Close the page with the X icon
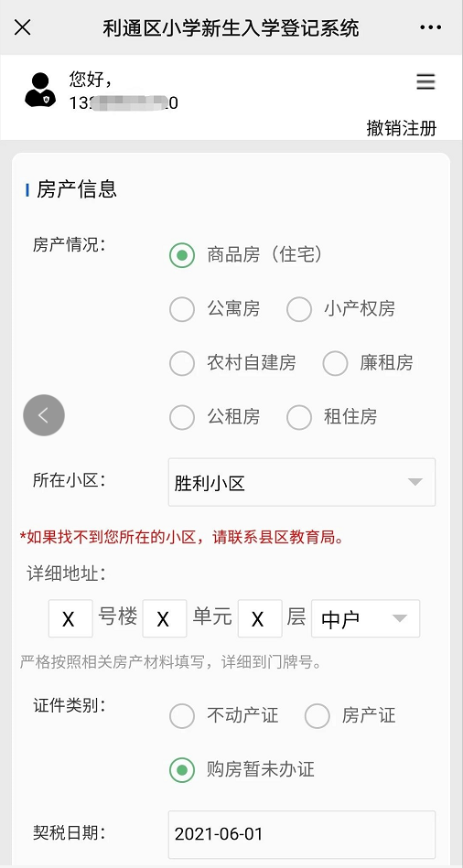This screenshot has width=463, height=868. 22,27
